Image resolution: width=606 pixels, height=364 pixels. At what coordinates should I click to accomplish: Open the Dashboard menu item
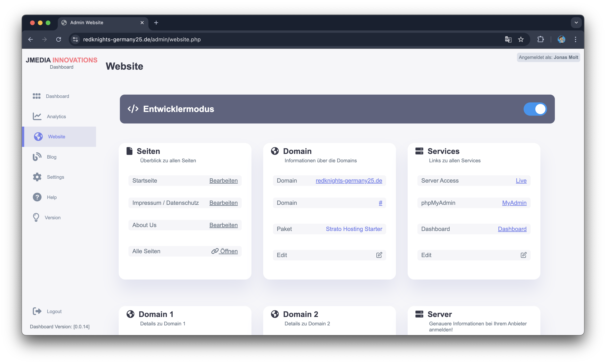pyautogui.click(x=59, y=96)
